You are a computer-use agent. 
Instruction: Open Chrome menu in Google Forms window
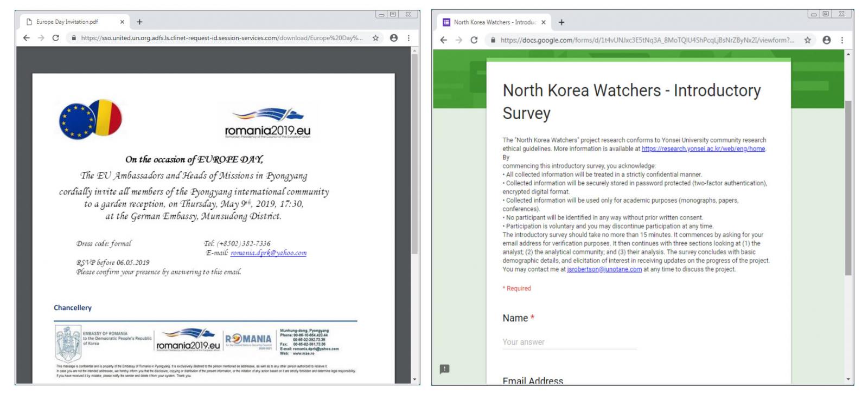(842, 40)
